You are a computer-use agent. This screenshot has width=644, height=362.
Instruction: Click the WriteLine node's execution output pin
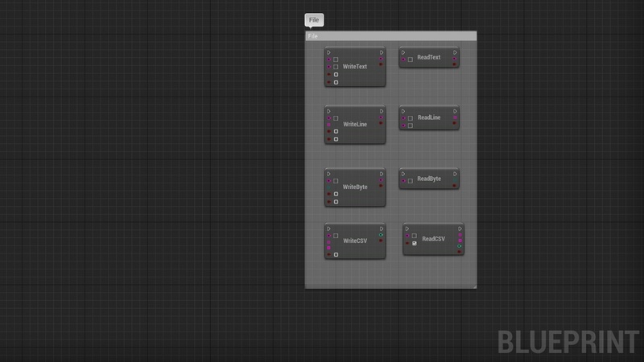tap(381, 111)
